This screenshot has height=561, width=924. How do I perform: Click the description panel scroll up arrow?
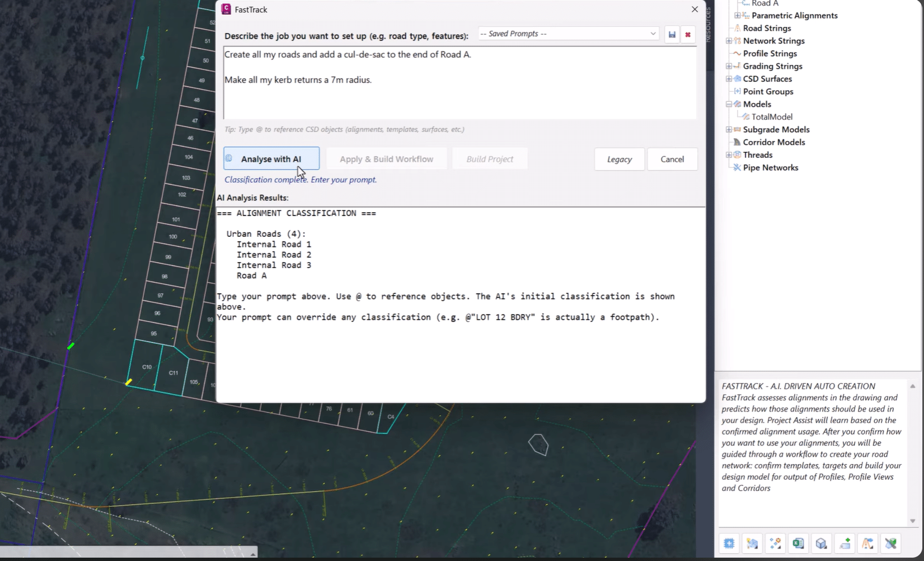coord(912,386)
